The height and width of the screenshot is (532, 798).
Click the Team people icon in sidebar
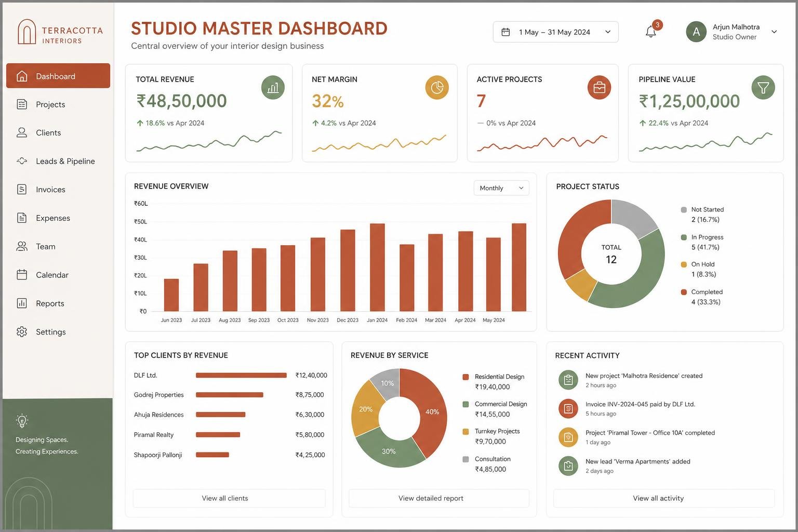pos(22,246)
